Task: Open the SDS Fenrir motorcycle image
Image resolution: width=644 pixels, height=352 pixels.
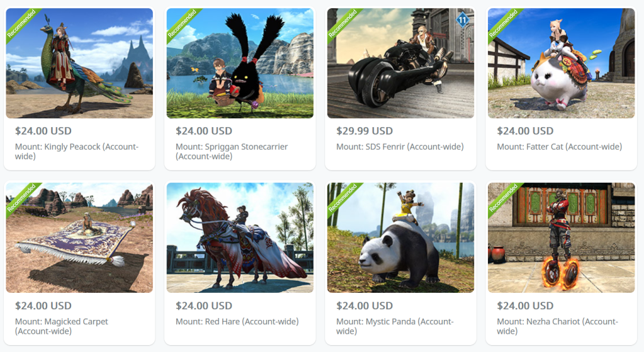Action: (x=400, y=63)
